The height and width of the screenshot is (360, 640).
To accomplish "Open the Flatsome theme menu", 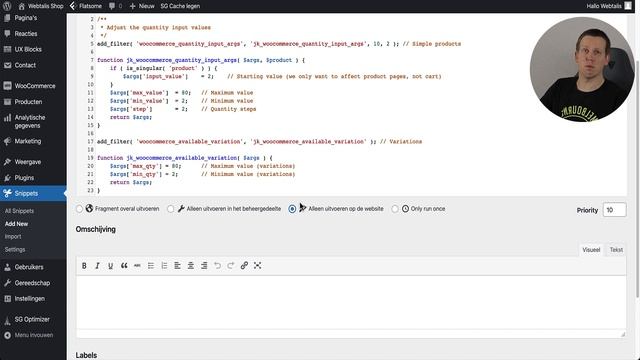I will 86,6.
